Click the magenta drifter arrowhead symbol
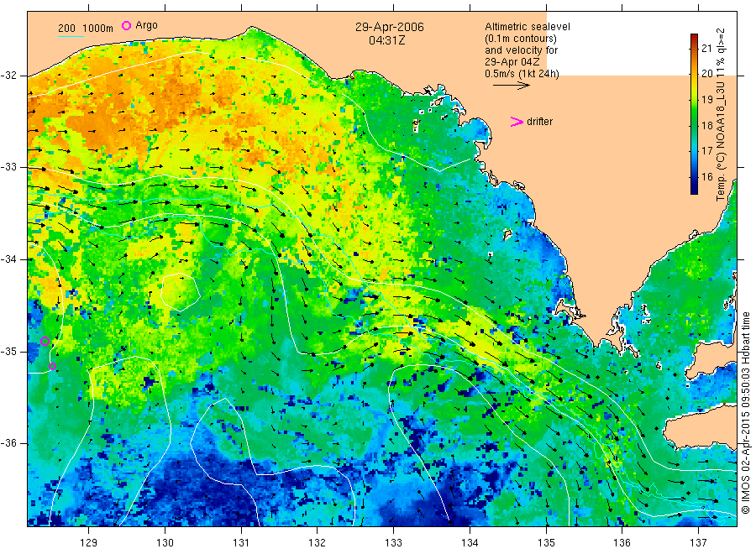 (517, 122)
